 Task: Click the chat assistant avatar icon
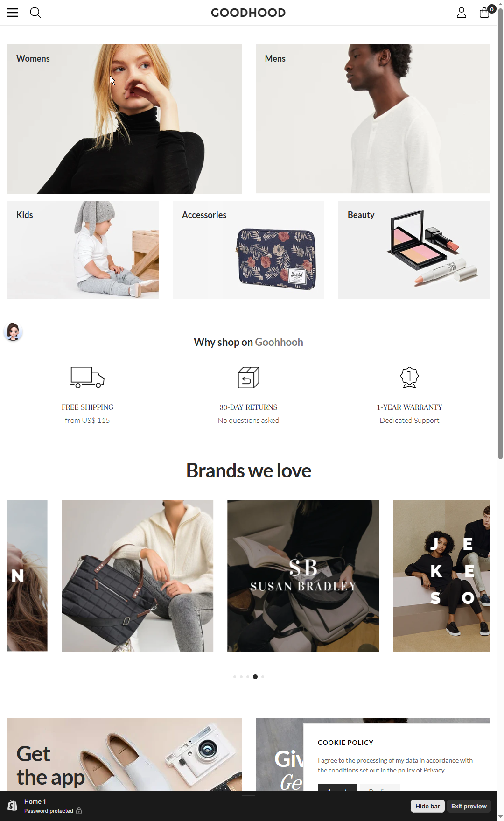pyautogui.click(x=13, y=332)
